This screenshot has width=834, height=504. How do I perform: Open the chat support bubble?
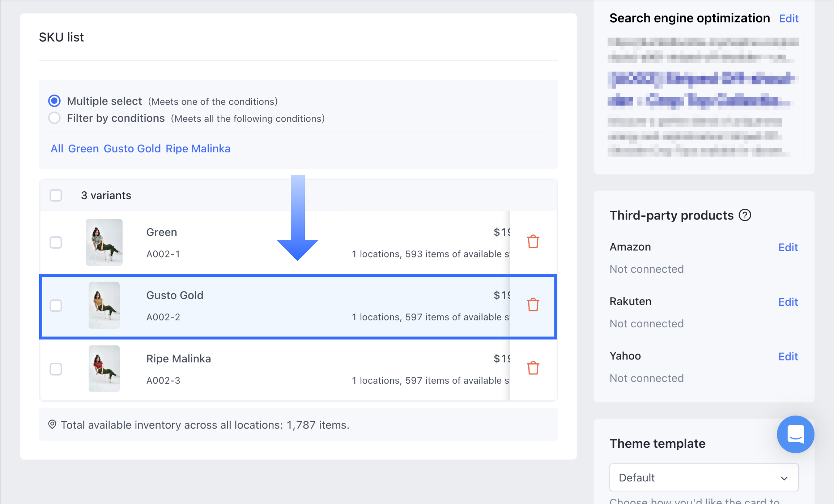point(795,434)
